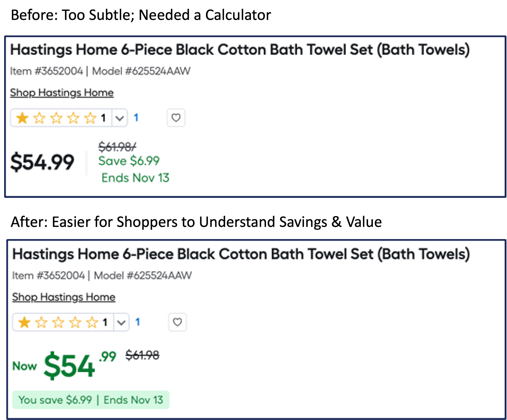Click the 'Save $6.99' text in the upper card
The image size is (507, 420).
tap(129, 161)
